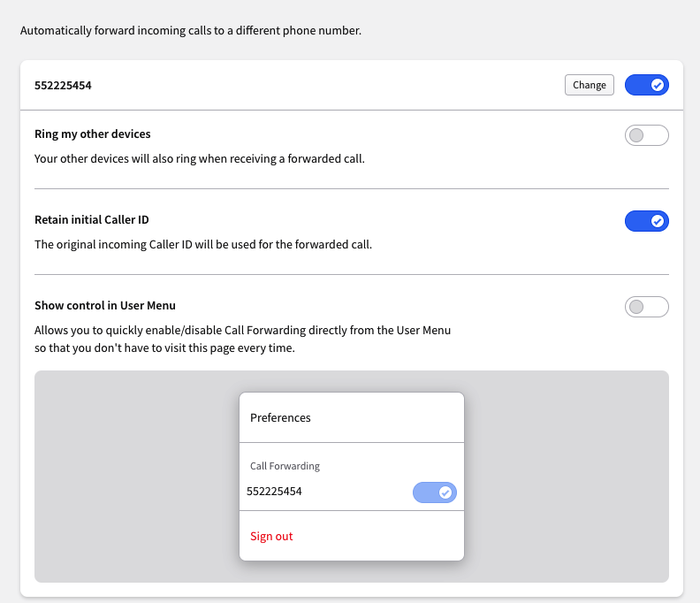This screenshot has height=603, width=700.
Task: Click the Show control in User Menu heading
Action: (105, 306)
